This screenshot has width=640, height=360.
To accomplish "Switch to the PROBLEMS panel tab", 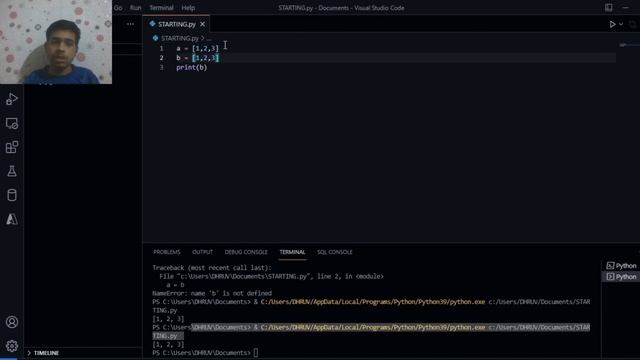I will click(x=167, y=252).
